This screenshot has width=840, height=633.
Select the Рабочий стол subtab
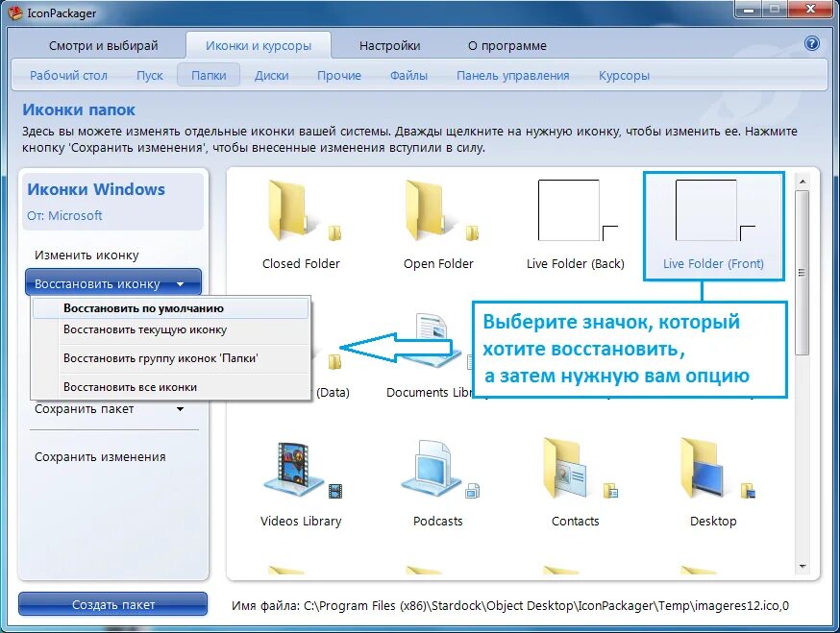click(68, 76)
